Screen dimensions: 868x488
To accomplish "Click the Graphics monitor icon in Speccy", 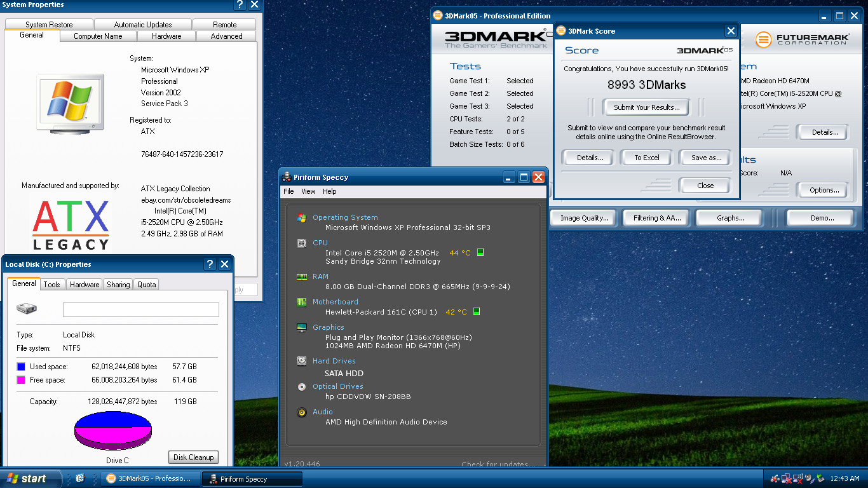I will pos(302,328).
